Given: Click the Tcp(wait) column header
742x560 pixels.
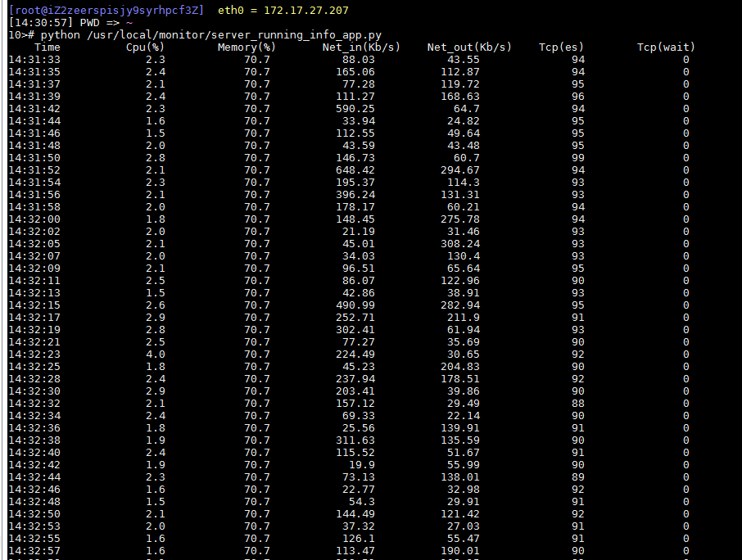Looking at the screenshot, I should [x=667, y=47].
